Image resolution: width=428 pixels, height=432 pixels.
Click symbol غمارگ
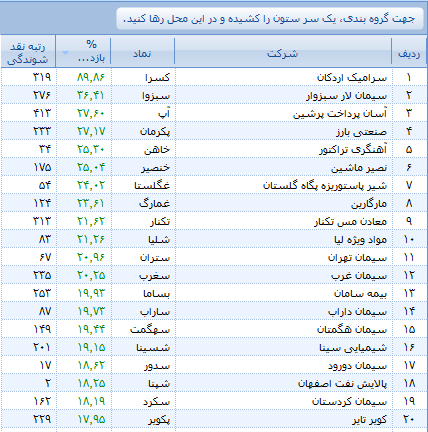(154, 204)
